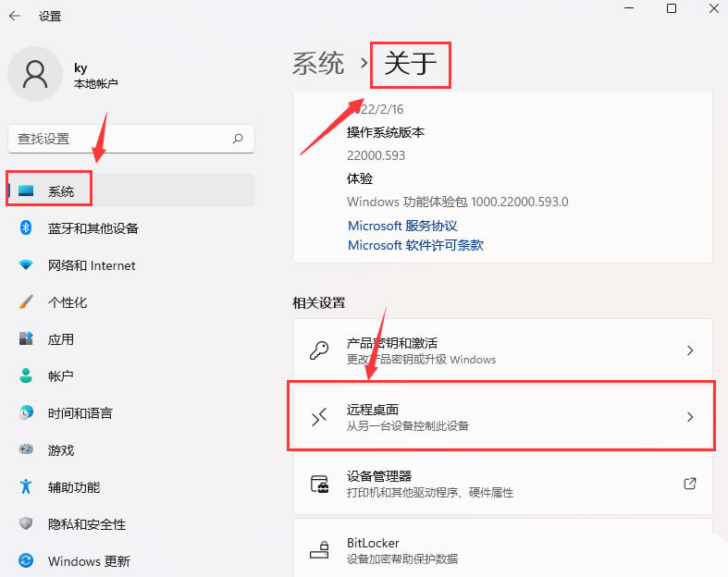
Task: Click the 设置 window title text
Action: 50,17
